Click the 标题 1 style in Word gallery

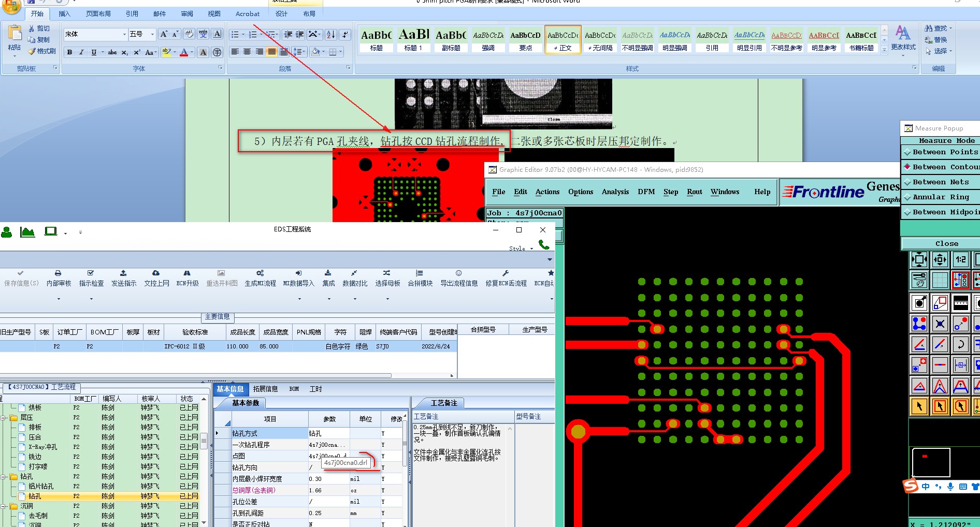[413, 39]
